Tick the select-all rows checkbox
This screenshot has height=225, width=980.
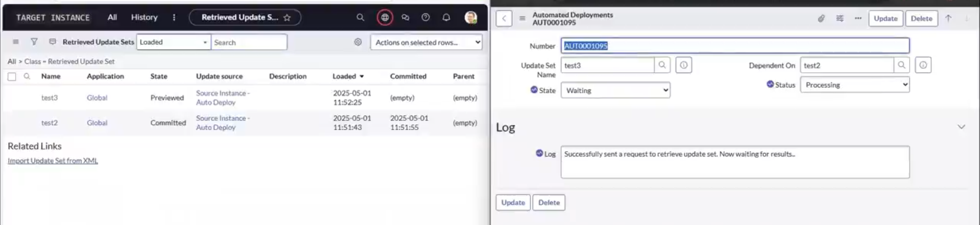[x=12, y=77]
